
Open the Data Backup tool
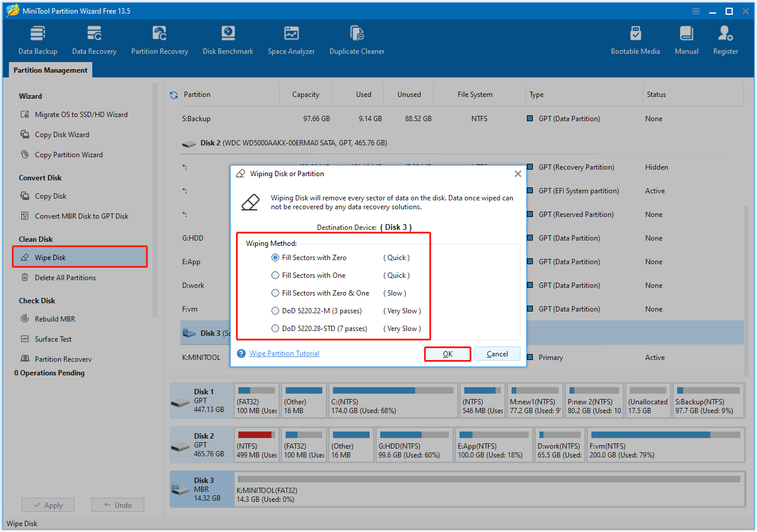pos(37,39)
